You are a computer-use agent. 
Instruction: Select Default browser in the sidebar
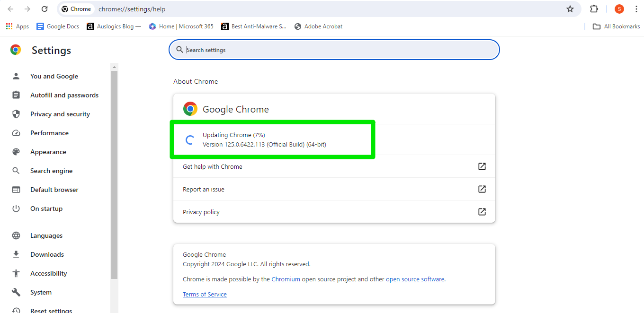click(54, 190)
